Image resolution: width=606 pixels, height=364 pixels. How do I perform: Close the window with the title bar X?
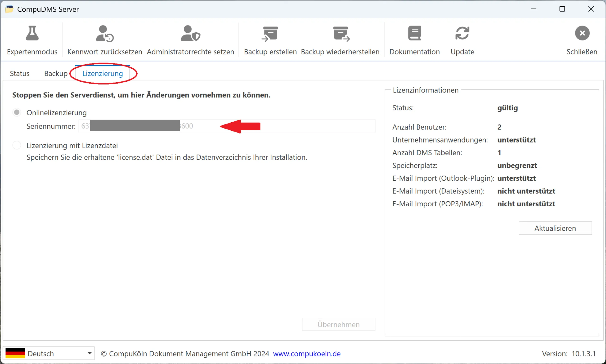coord(591,9)
